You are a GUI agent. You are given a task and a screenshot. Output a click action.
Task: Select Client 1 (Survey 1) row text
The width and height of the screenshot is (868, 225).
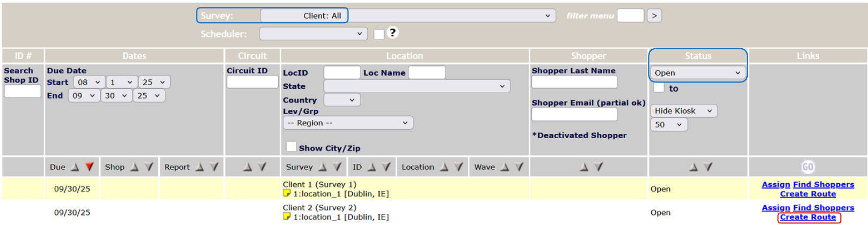click(319, 184)
